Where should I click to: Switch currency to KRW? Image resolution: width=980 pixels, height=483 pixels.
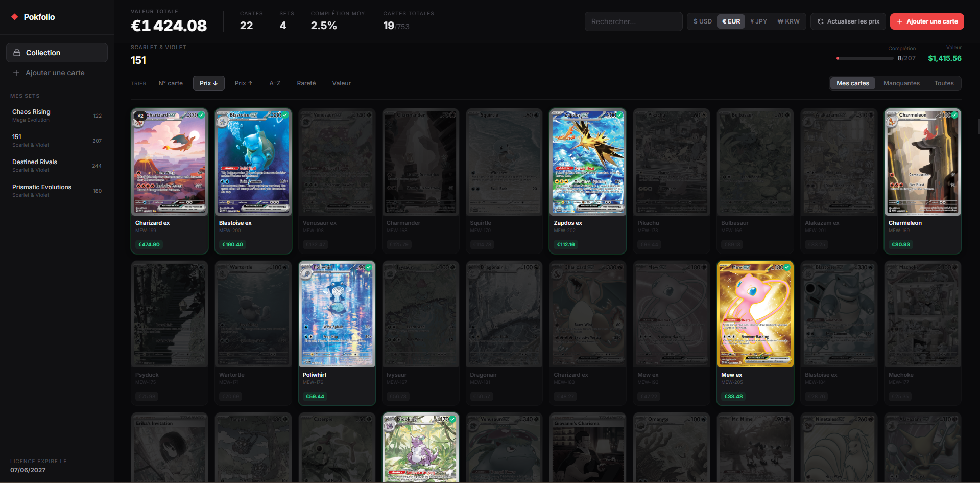[788, 21]
